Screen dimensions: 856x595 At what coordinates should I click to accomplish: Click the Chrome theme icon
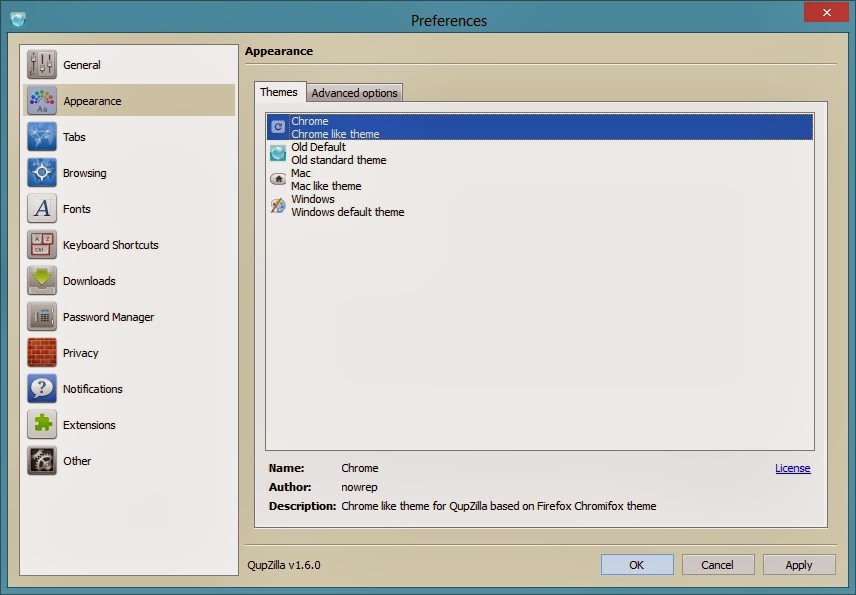(x=278, y=127)
